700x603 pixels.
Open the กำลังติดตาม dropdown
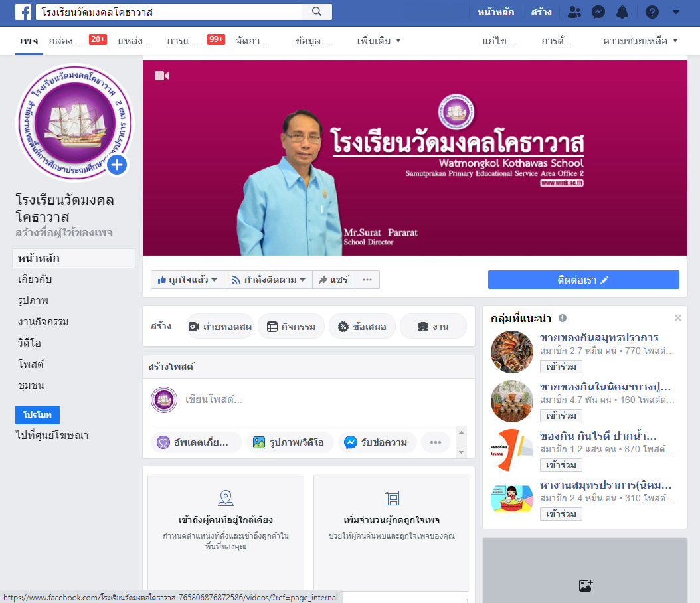point(268,280)
